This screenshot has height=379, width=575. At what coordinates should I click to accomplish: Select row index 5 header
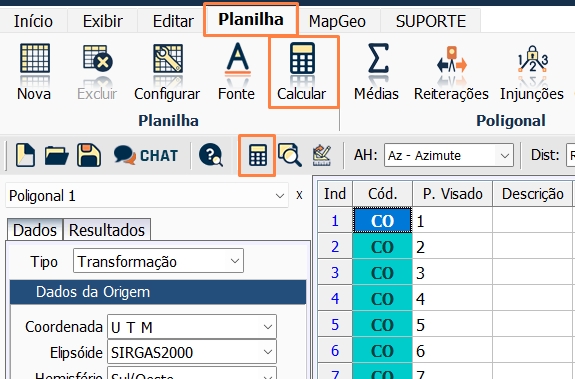pos(335,324)
